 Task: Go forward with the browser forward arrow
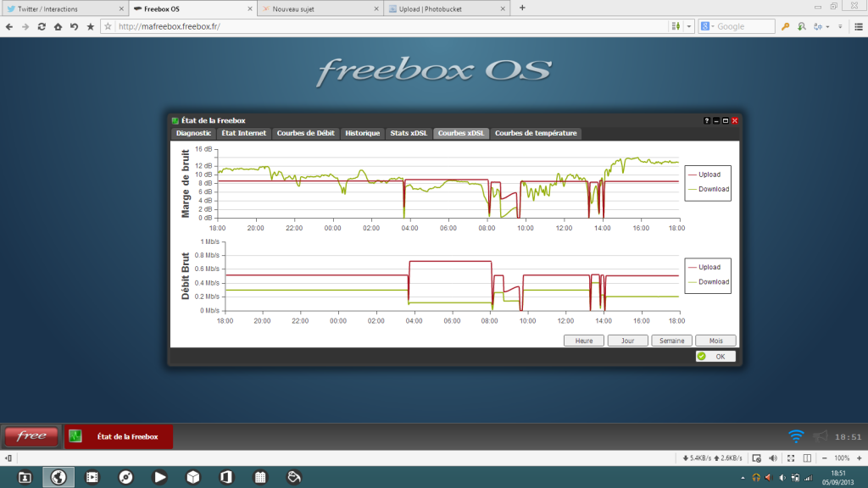click(x=25, y=26)
